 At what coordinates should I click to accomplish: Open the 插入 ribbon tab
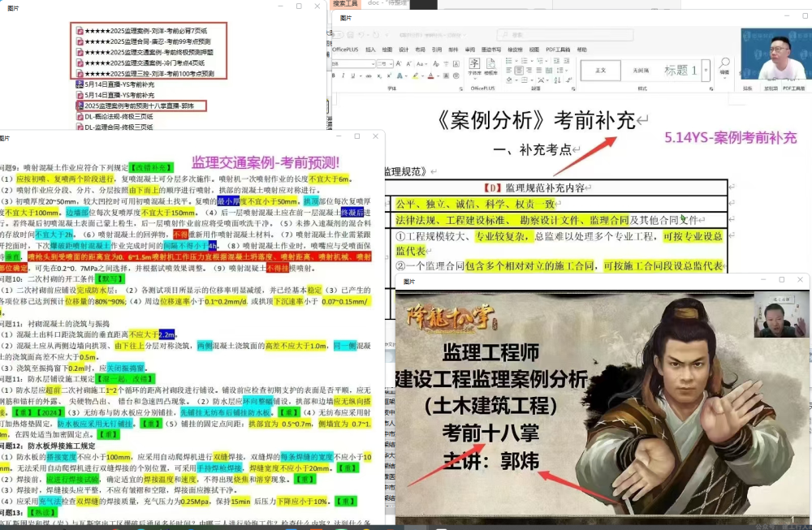click(x=371, y=50)
